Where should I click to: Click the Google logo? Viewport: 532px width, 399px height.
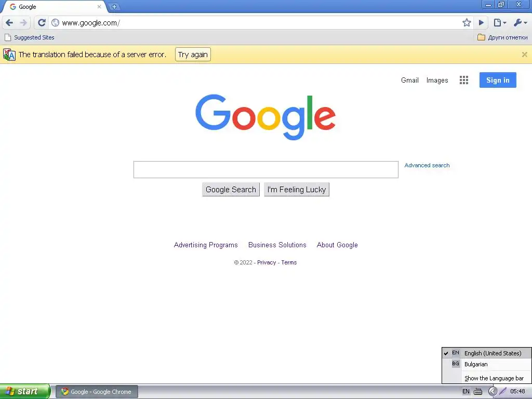[x=265, y=117]
